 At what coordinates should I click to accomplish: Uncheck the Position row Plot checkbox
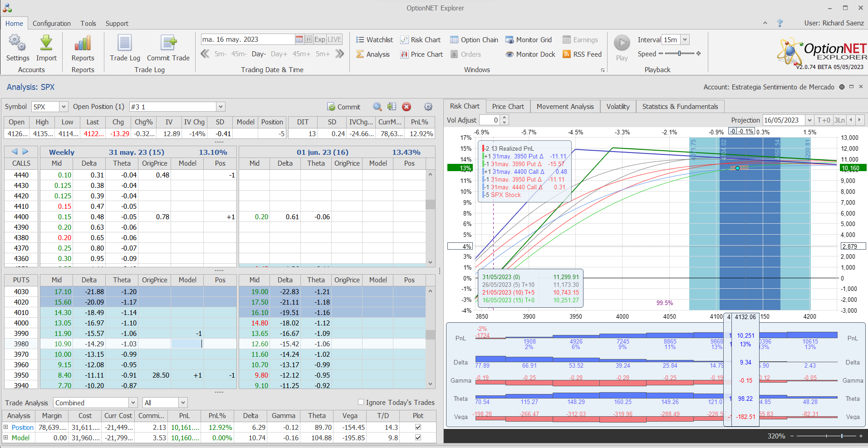click(x=418, y=427)
